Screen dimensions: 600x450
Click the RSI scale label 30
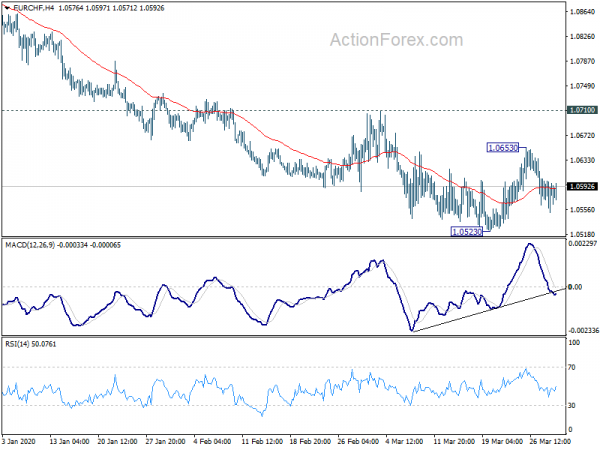pyautogui.click(x=572, y=406)
